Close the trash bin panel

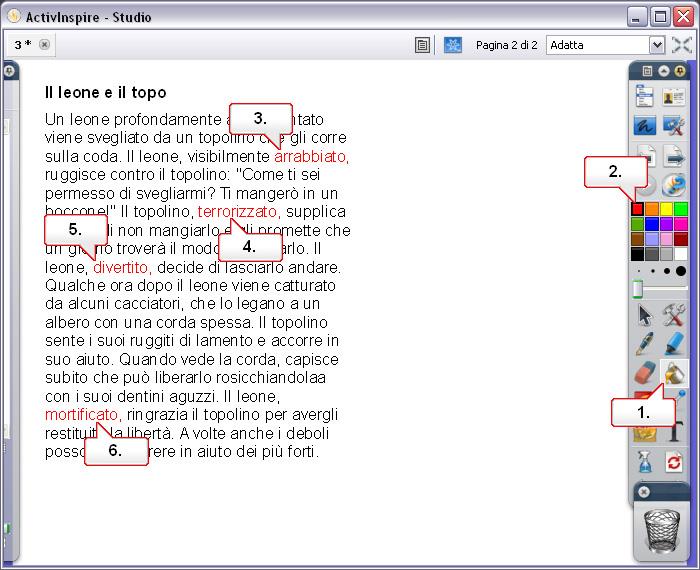[644, 492]
